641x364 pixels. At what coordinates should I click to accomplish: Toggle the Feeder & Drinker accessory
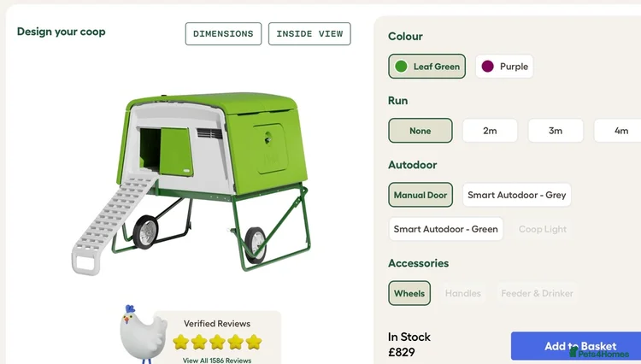point(537,293)
